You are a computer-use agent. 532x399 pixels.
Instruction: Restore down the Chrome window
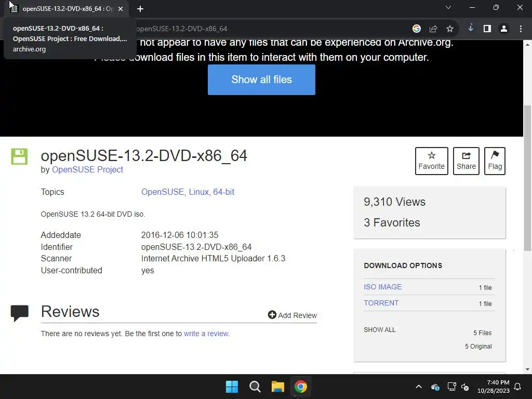pyautogui.click(x=496, y=7)
